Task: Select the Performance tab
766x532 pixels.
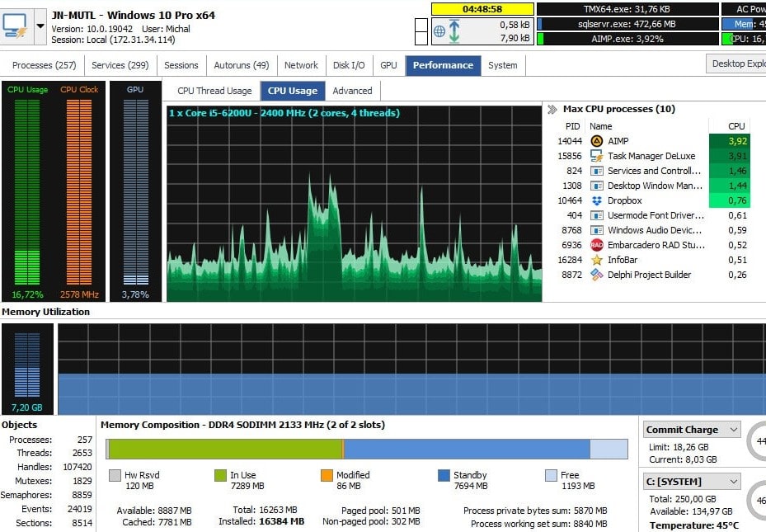Action: [443, 65]
